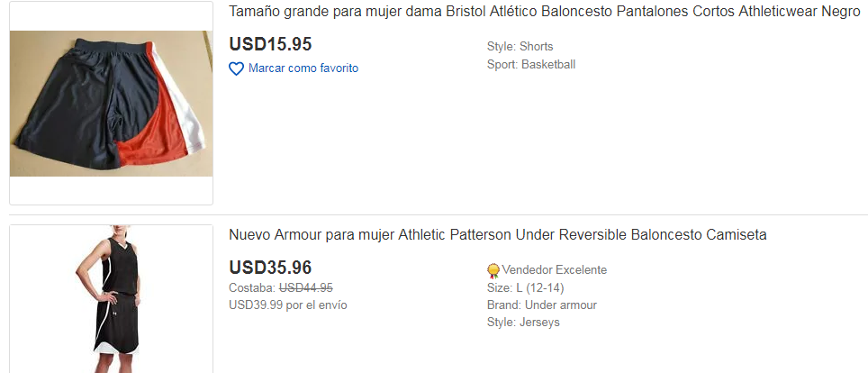Screen dimensions: 868x373
Task: Open the Under Reversible Baloncesto Camiseta title
Action: pyautogui.click(x=497, y=235)
